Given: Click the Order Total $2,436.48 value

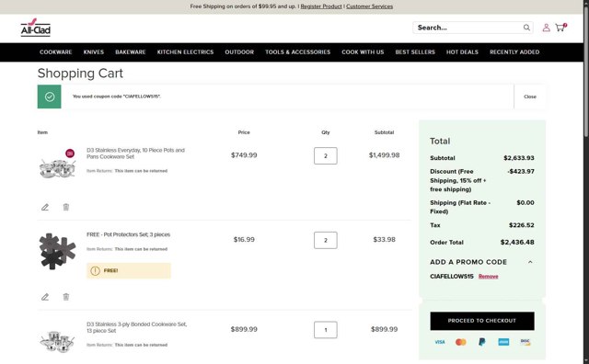Looking at the screenshot, I should tap(517, 243).
